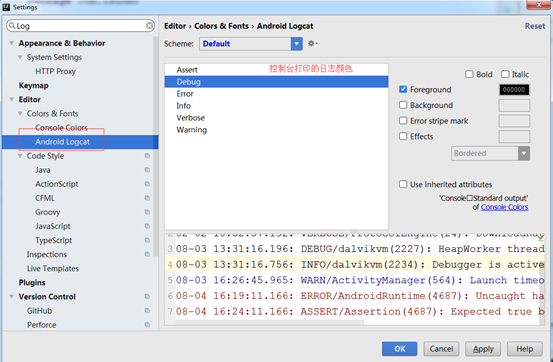The height and width of the screenshot is (362, 553).
Task: Enable the Bold checkbox
Action: coord(469,74)
